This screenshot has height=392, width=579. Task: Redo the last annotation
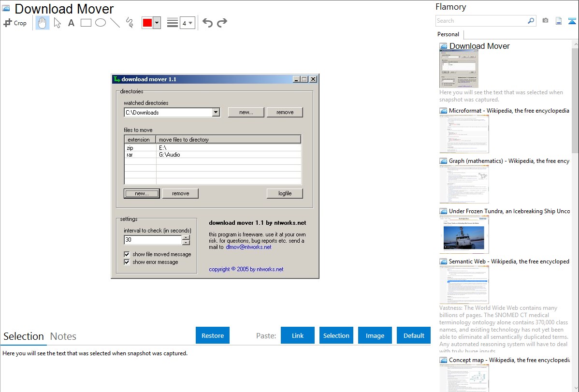222,23
